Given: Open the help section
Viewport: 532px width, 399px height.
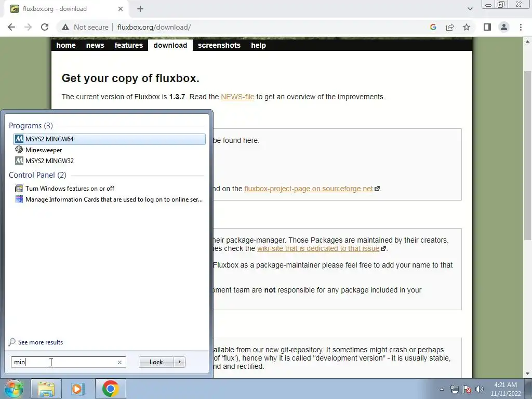Looking at the screenshot, I should [258, 45].
